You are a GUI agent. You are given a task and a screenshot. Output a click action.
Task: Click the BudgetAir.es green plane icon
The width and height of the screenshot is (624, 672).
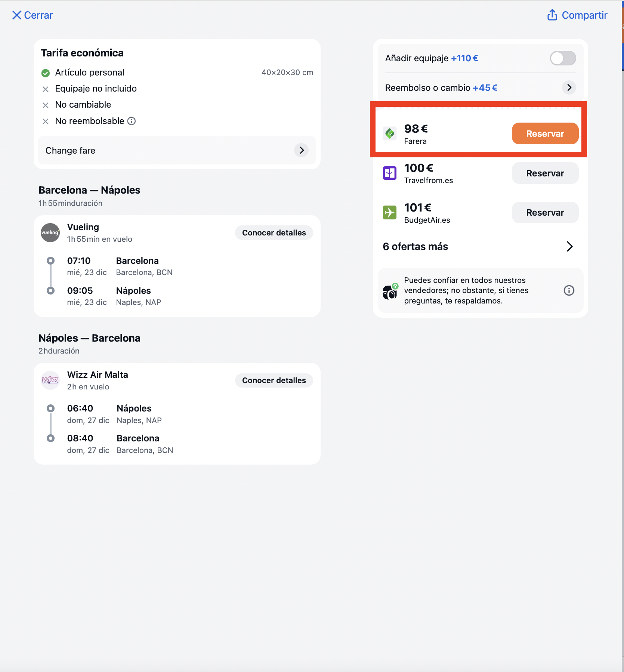[390, 213]
